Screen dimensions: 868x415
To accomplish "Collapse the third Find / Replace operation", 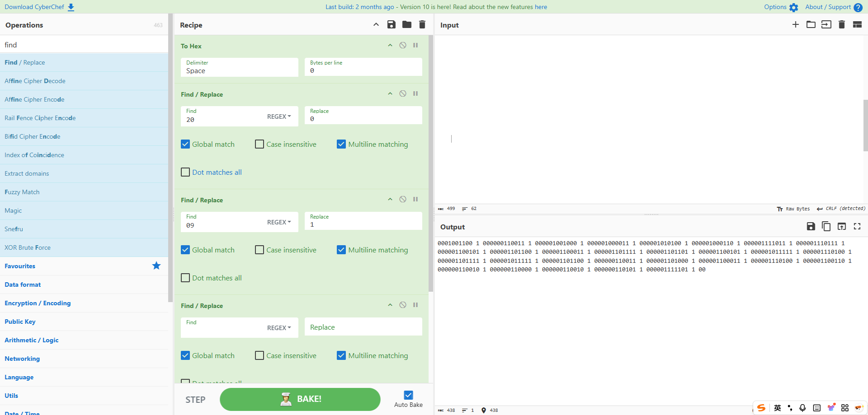I will pyautogui.click(x=390, y=305).
